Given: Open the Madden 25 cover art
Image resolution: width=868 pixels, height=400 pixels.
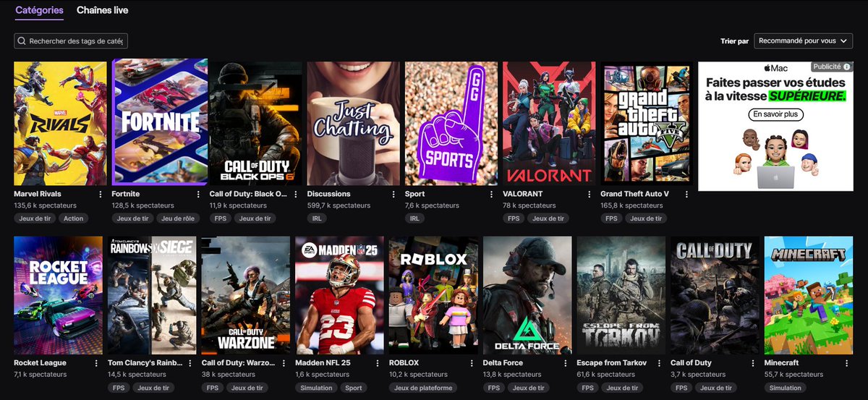Looking at the screenshot, I should click(339, 295).
